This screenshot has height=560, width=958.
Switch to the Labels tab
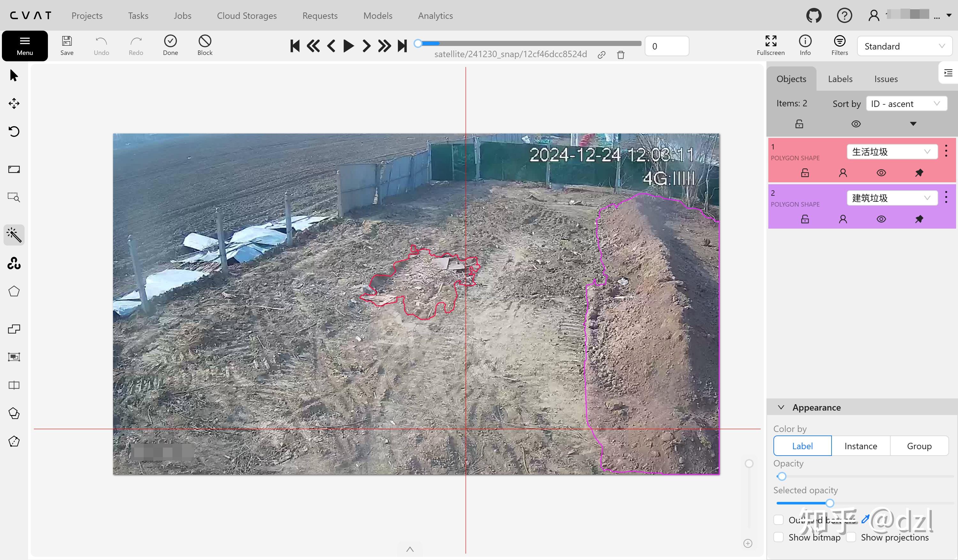[x=840, y=79]
